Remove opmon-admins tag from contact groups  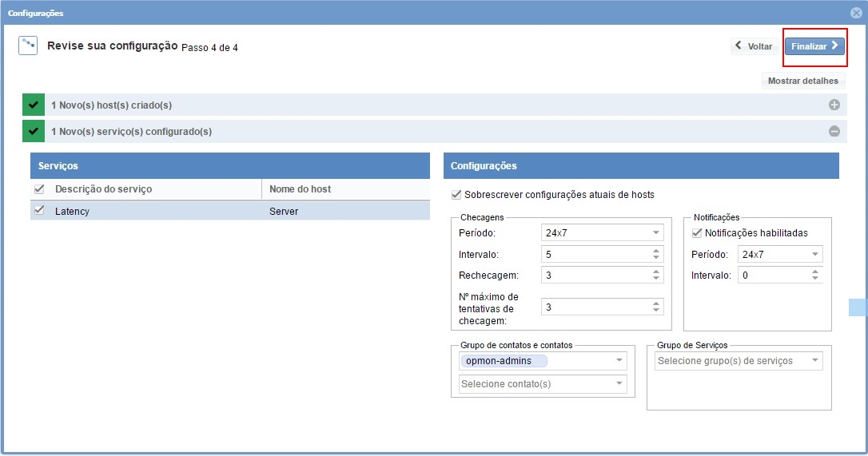504,361
